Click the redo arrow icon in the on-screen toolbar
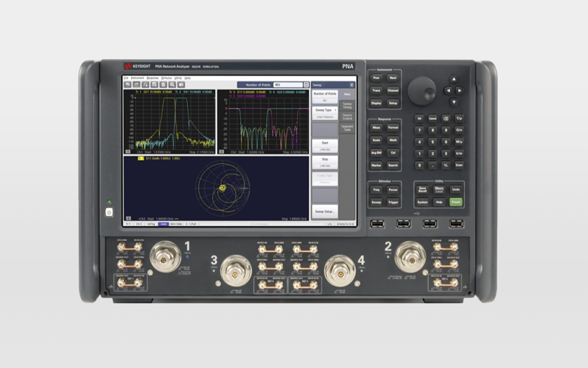 pos(137,85)
